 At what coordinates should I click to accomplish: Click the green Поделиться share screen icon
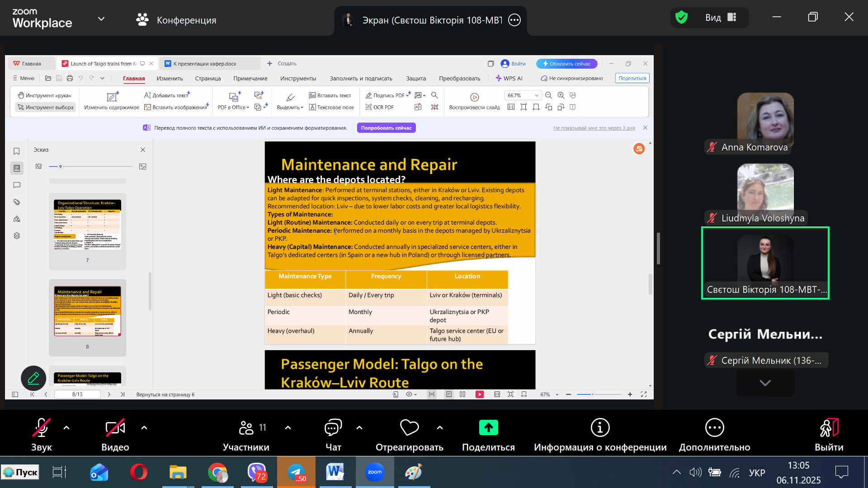(x=488, y=427)
